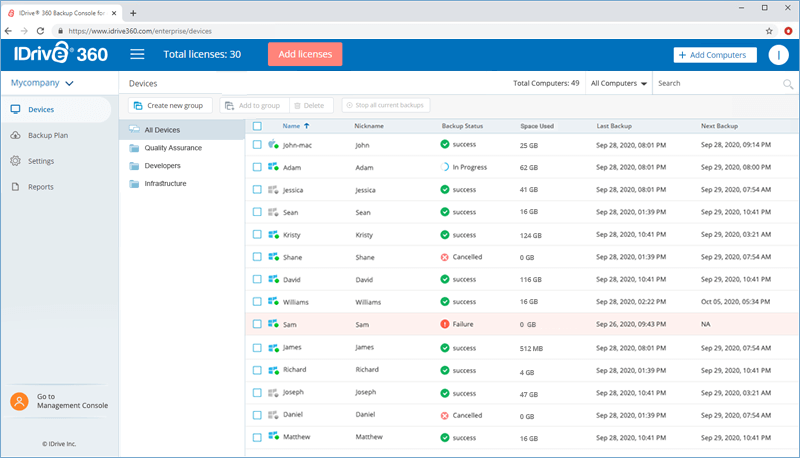Go to Management Console link
Viewport: 800px width, 458px height.
[x=72, y=401]
